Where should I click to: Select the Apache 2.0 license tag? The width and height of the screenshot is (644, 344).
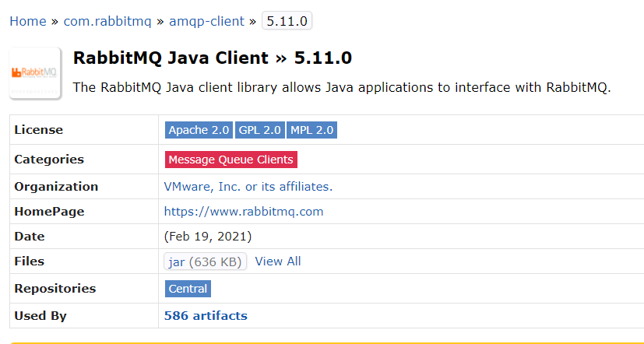(x=199, y=130)
